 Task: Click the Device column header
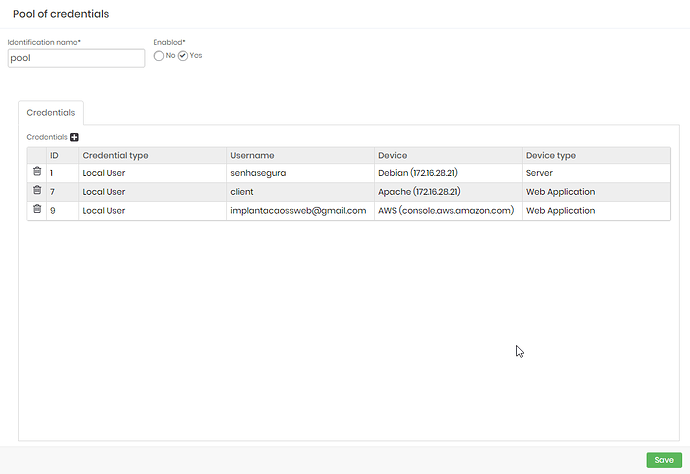pyautogui.click(x=448, y=155)
